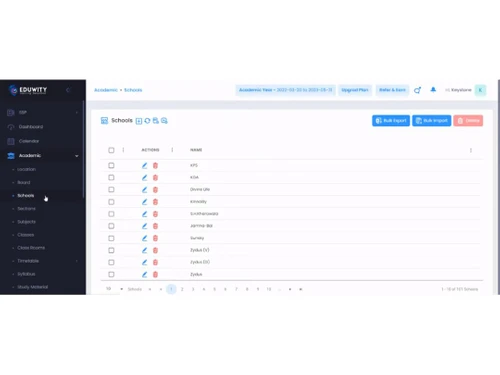Click the export icon beside Schools title
This screenshot has width=500, height=375.
coord(156,121)
